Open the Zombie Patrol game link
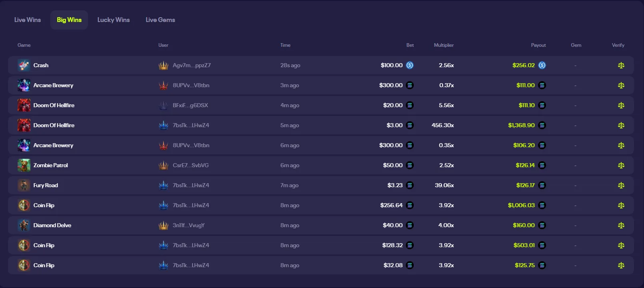The width and height of the screenshot is (644, 288). [51, 165]
